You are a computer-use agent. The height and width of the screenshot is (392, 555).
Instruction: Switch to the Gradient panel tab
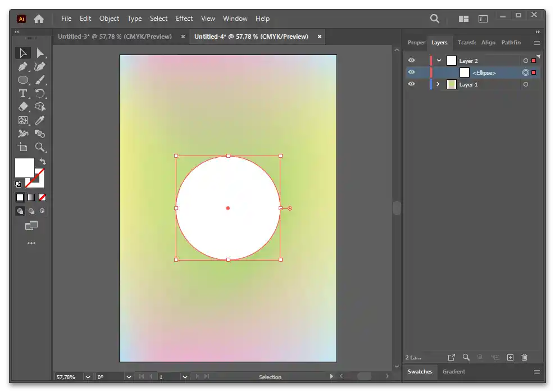coord(453,372)
